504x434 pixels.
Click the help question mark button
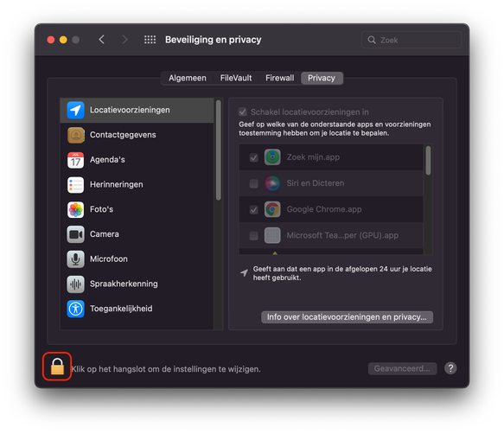pyautogui.click(x=450, y=368)
